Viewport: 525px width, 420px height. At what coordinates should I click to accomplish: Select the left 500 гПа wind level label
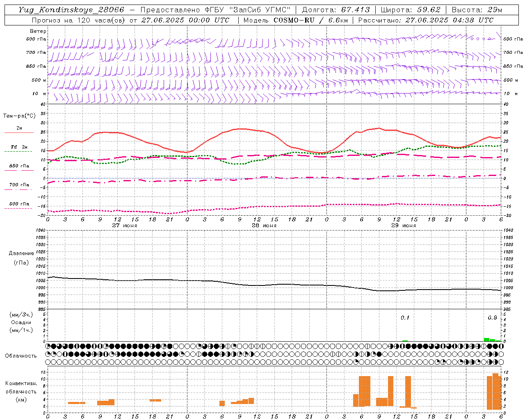coord(36,39)
